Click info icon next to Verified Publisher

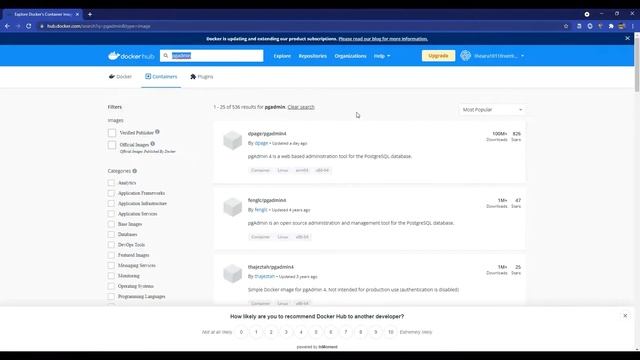click(157, 132)
